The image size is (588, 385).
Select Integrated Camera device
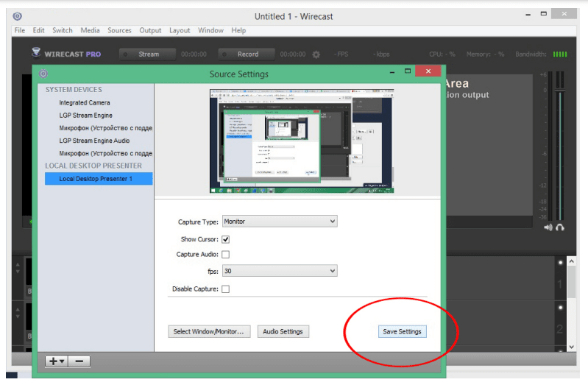(x=85, y=103)
